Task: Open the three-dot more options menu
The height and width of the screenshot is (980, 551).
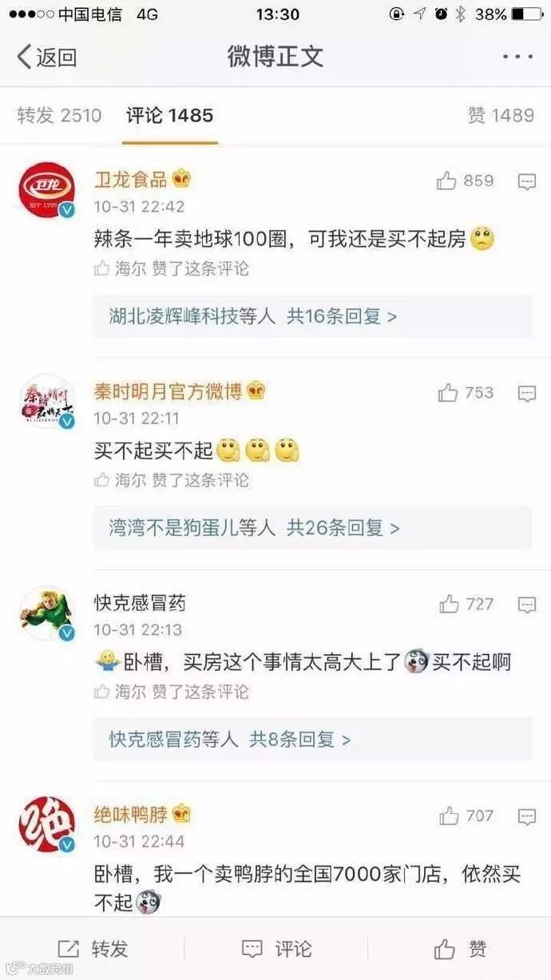Action: pos(517,57)
